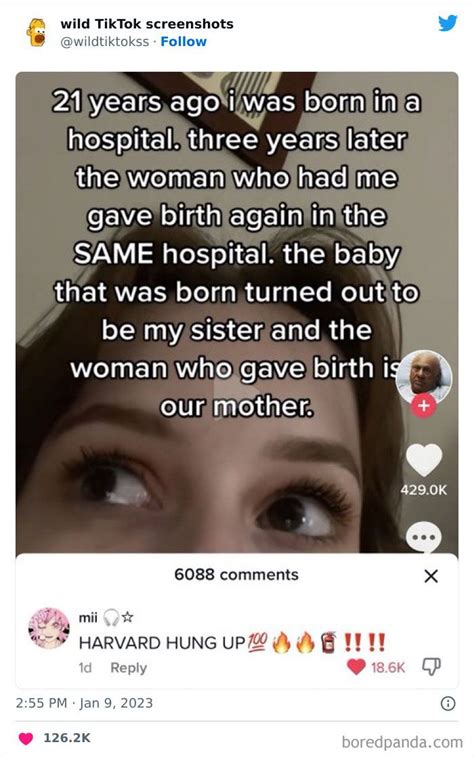Dislike mii's comment with thumbs-down icon
Image resolution: width=474 pixels, height=757 pixels.
coord(431,667)
